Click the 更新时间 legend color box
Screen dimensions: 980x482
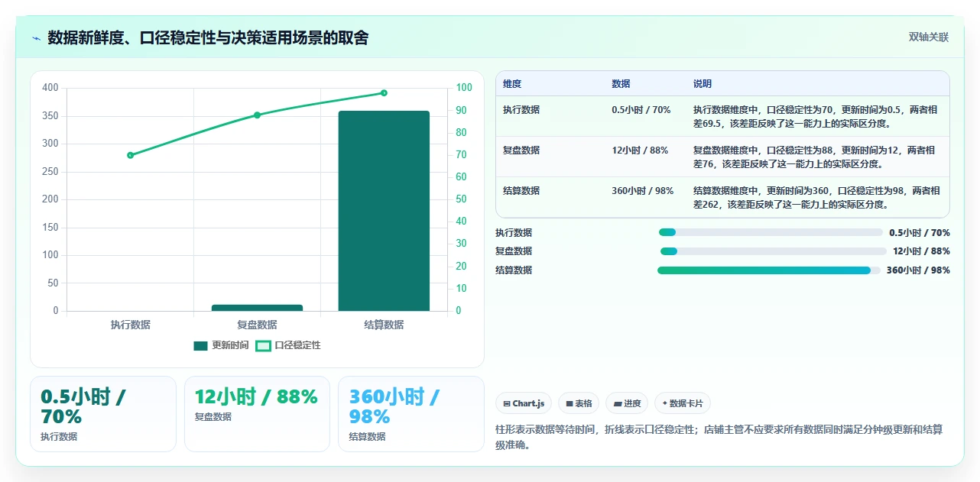tap(201, 346)
